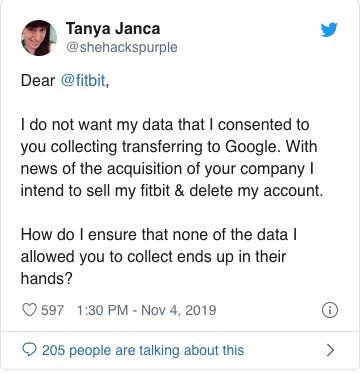Image resolution: width=360 pixels, height=373 pixels.
Task: Click the Twitter bird logo
Action: [329, 30]
